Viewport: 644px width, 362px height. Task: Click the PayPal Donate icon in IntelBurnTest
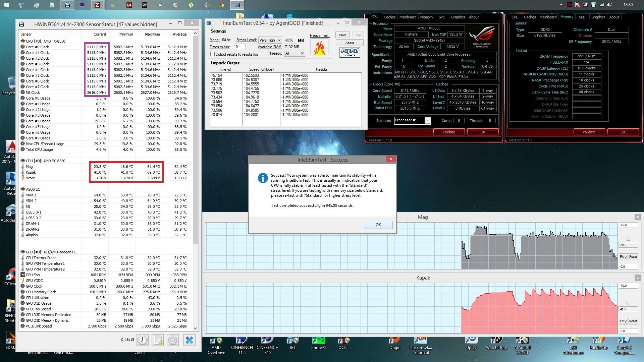pyautogui.click(x=350, y=52)
